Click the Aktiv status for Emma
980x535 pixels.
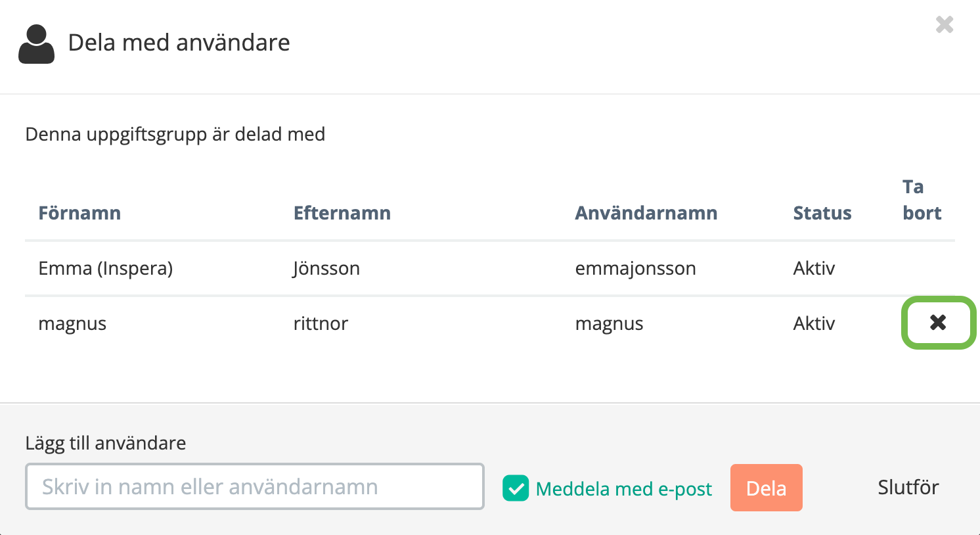(814, 268)
